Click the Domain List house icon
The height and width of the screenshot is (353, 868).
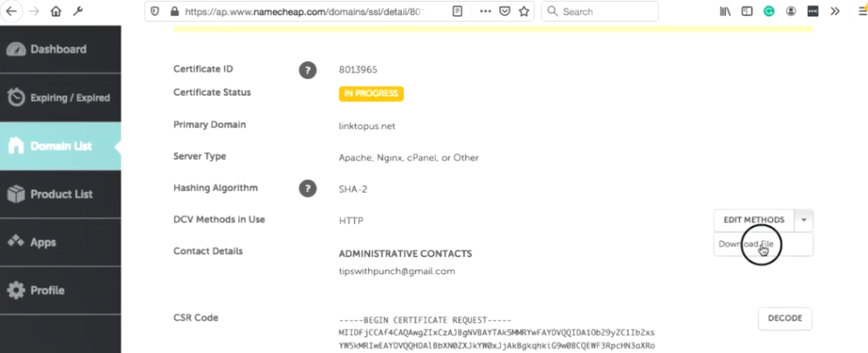(16, 146)
